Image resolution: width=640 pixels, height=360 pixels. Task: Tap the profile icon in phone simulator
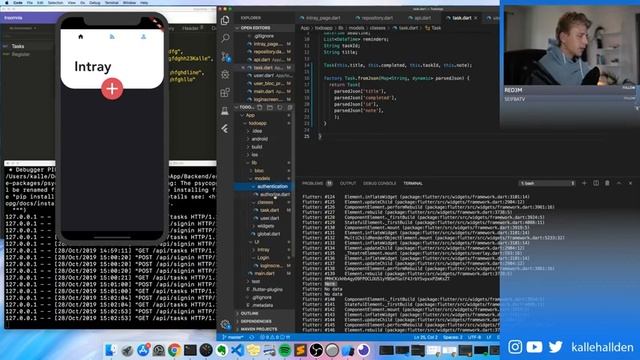[143, 37]
